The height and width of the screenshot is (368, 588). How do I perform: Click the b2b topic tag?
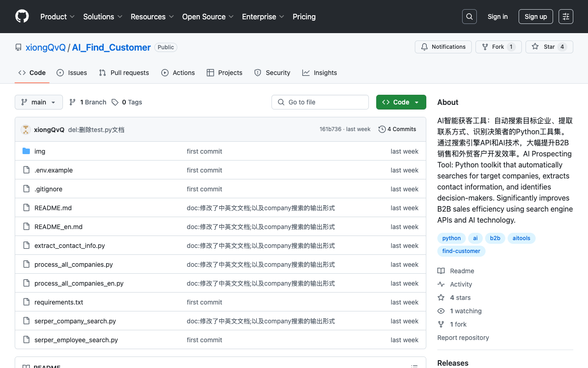pos(495,238)
